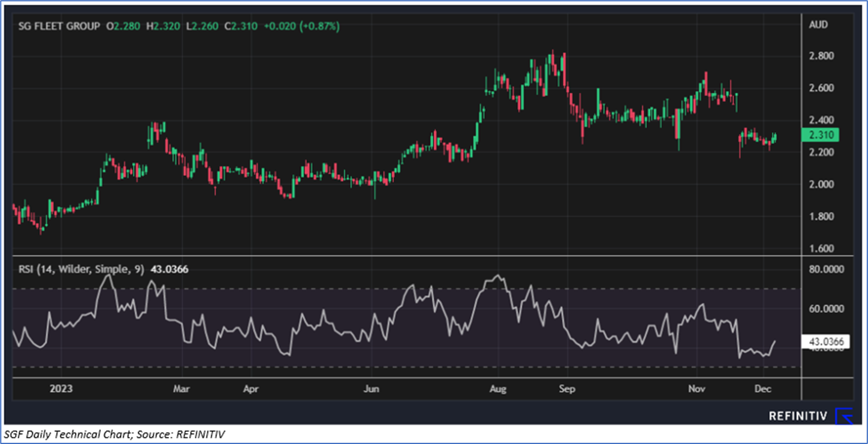Image resolution: width=868 pixels, height=444 pixels.
Task: Click the 2.000 price axis label
Action: click(821, 184)
